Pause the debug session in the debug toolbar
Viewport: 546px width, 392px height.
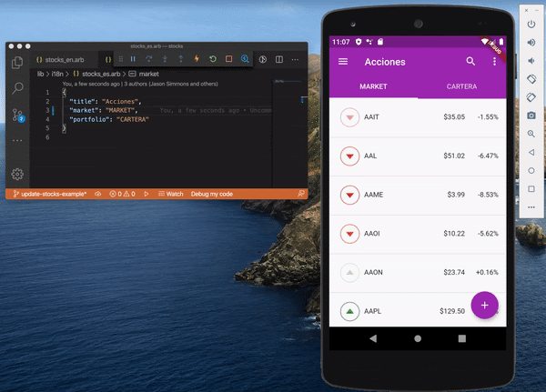133,59
